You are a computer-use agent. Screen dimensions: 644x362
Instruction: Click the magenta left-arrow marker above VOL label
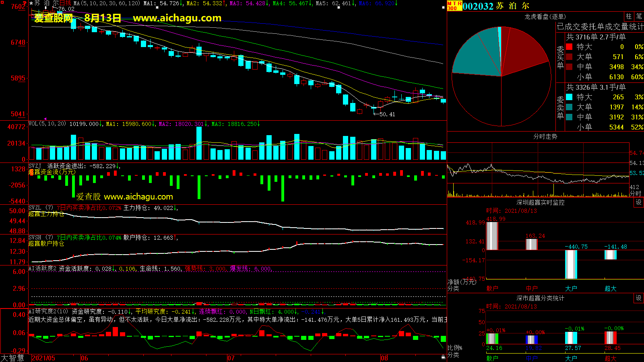point(45,119)
